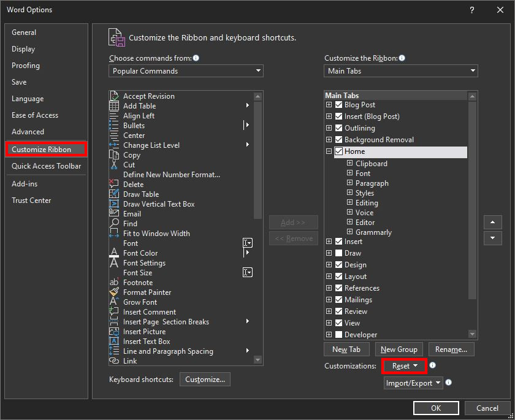This screenshot has height=420, width=515.
Task: Select Customize Ribbon category
Action: (47, 150)
